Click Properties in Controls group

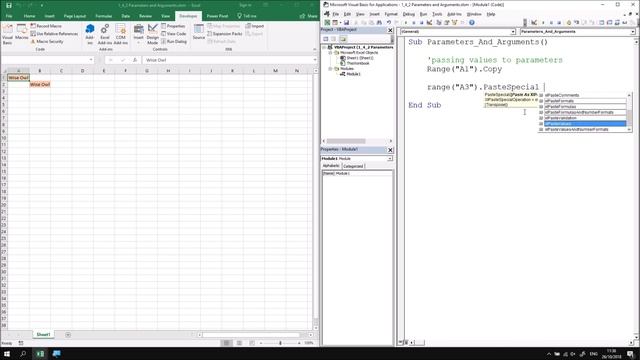click(173, 26)
